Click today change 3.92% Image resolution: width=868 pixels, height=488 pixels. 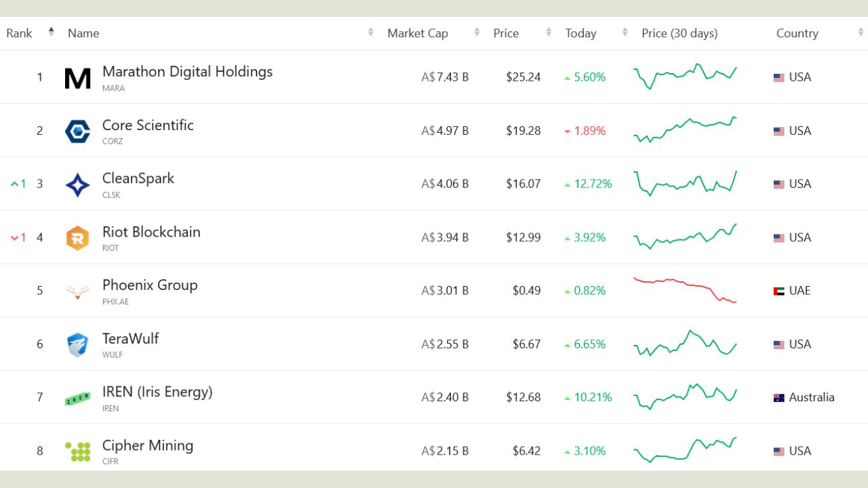pyautogui.click(x=590, y=237)
